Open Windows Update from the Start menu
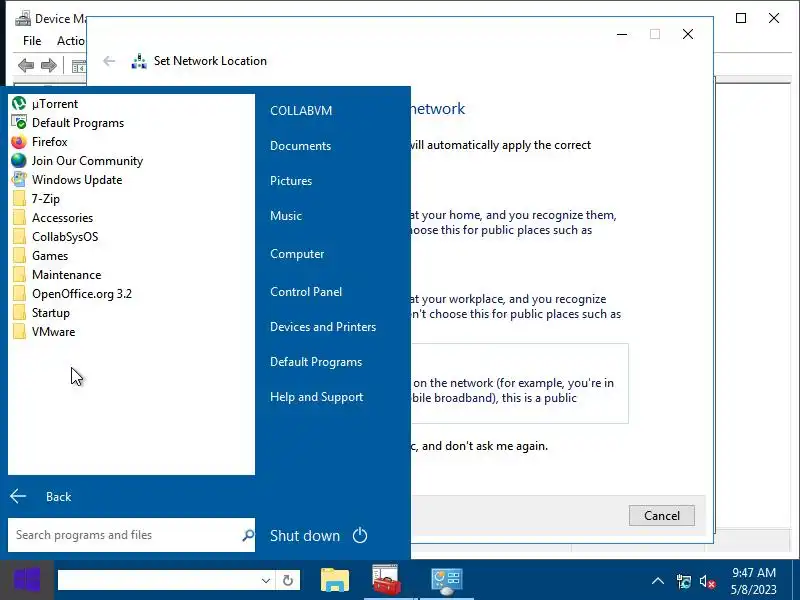Screen dimensions: 800x600 67,180
